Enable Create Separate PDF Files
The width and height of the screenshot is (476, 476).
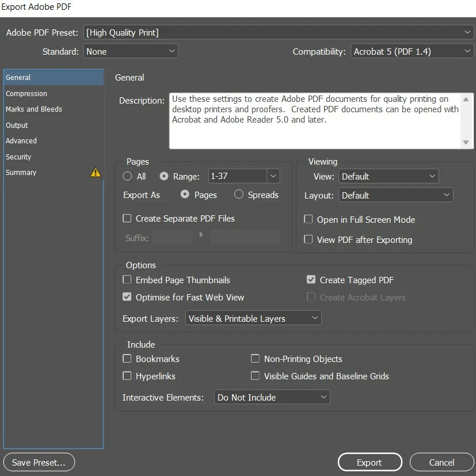(x=127, y=218)
